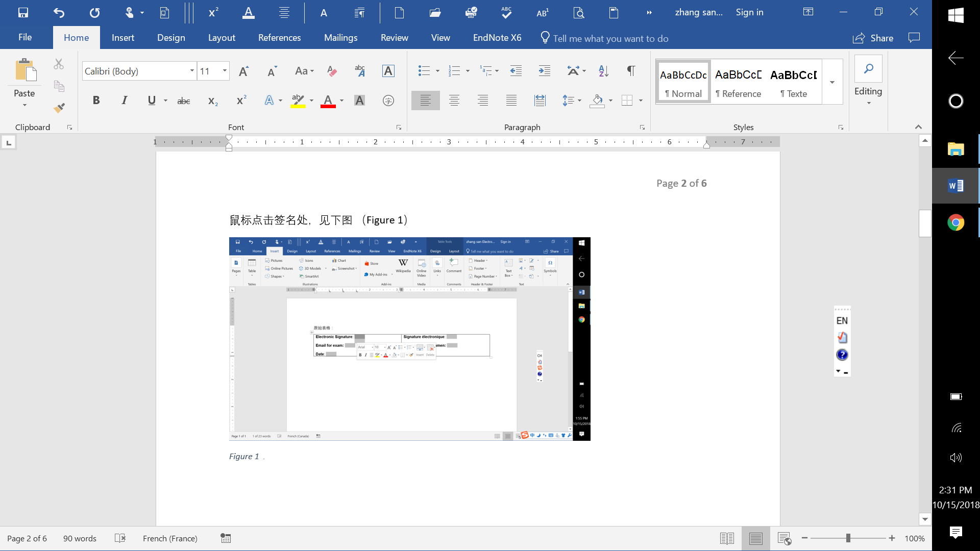Click the Clear All Formatting icon

click(x=332, y=71)
